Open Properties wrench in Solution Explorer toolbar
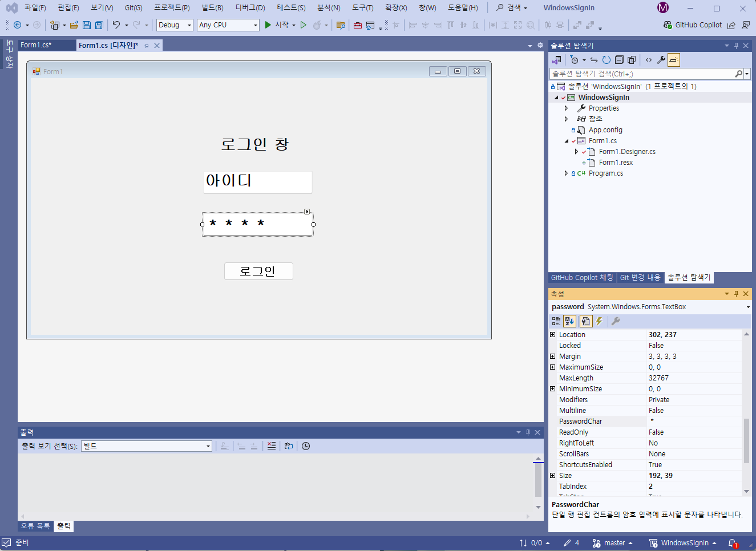756x551 pixels. (661, 60)
